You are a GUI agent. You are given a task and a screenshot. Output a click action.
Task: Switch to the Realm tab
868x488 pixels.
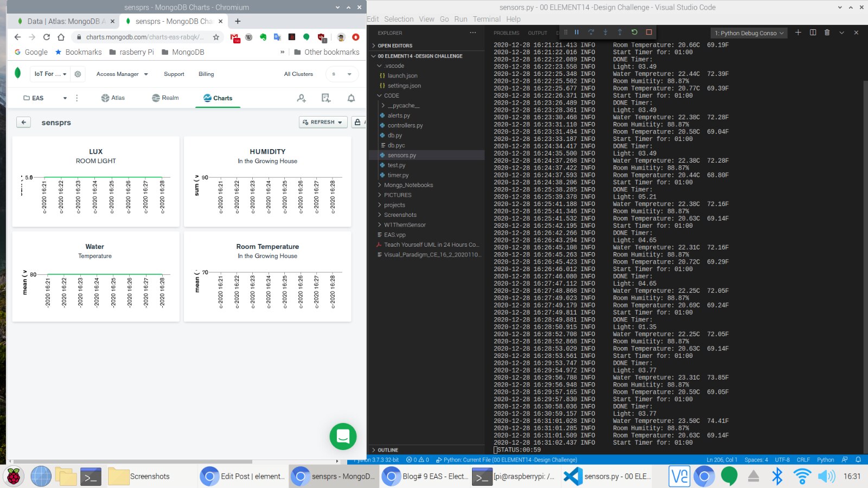click(x=165, y=98)
